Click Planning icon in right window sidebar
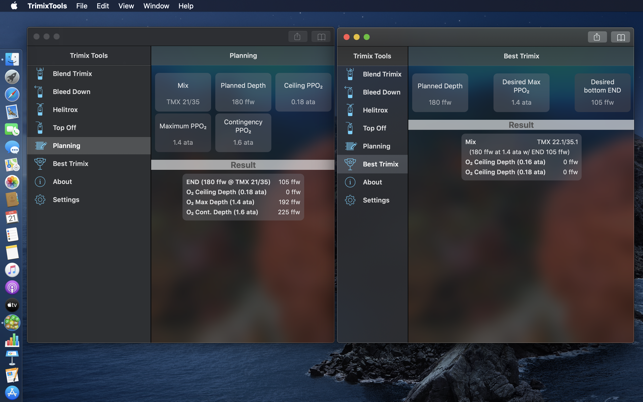This screenshot has width=643, height=402. [x=350, y=146]
